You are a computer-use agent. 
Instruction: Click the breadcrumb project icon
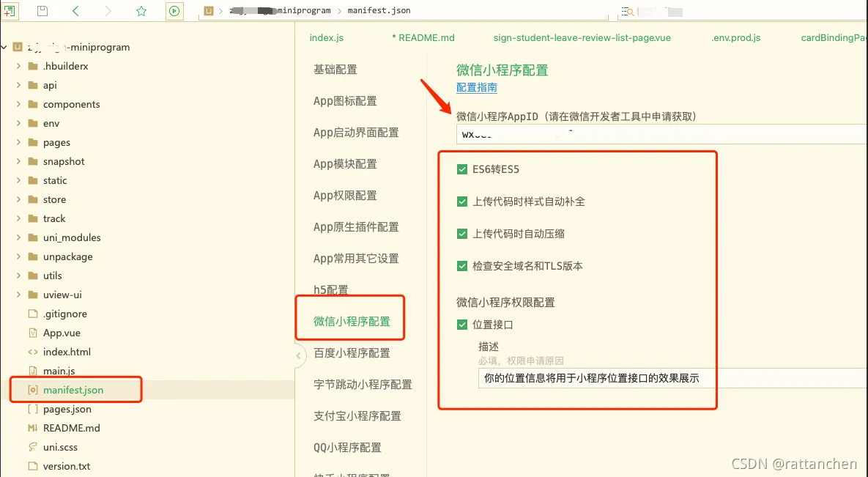click(x=209, y=10)
